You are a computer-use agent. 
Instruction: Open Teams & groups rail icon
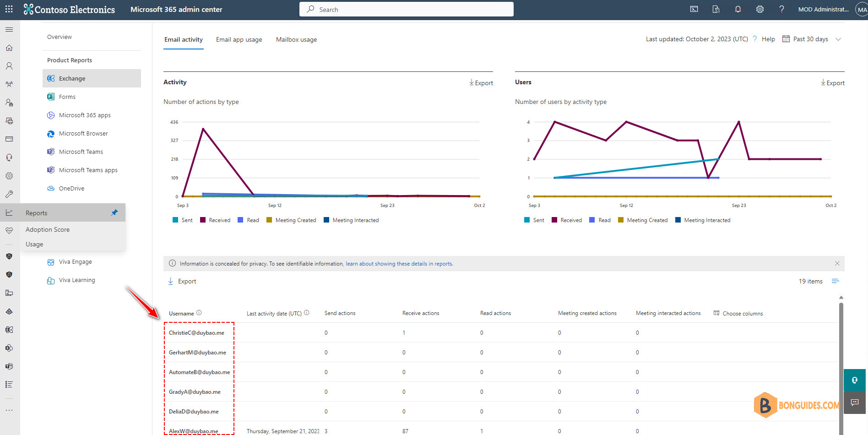[x=9, y=84]
